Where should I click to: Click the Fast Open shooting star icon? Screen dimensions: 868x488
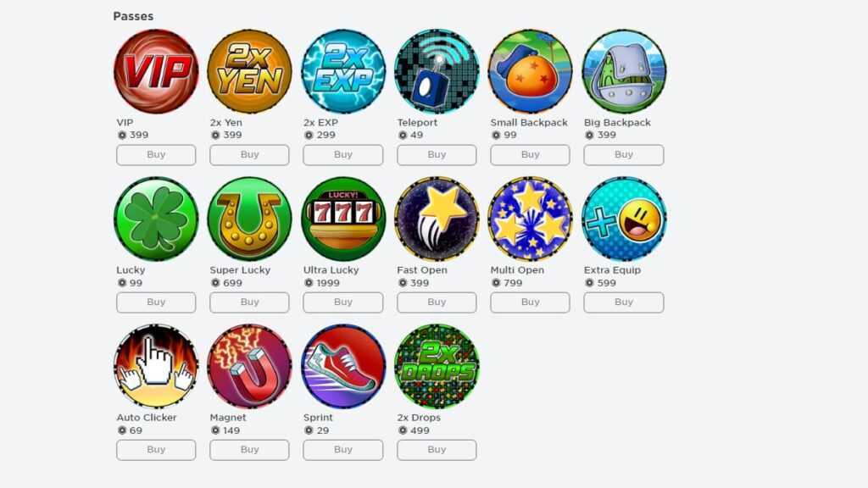pyautogui.click(x=437, y=219)
